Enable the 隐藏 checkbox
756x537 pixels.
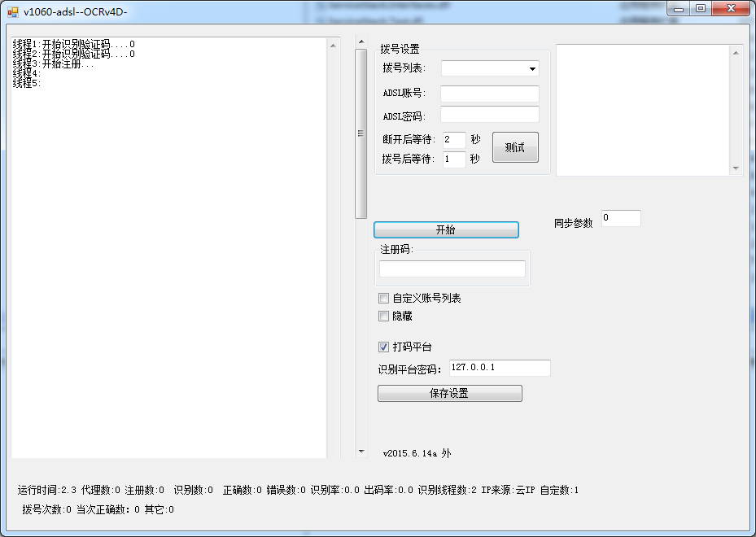pyautogui.click(x=383, y=316)
